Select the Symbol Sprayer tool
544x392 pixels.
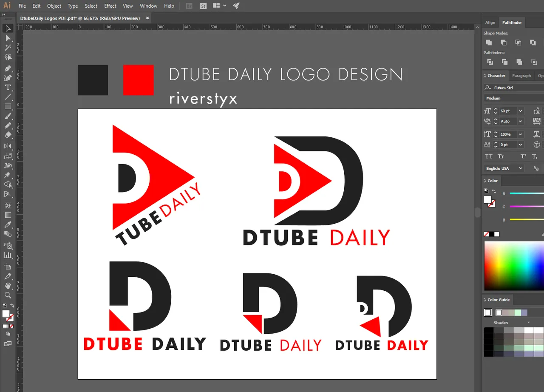click(8, 245)
